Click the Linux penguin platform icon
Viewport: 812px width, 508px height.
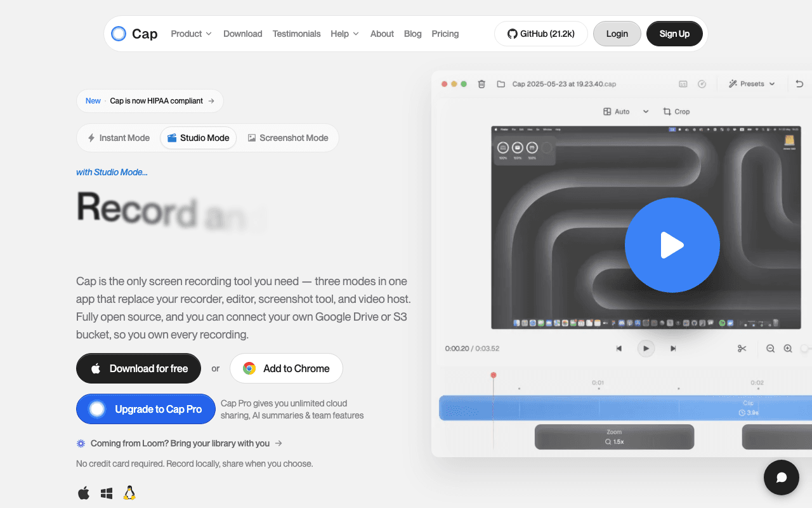coord(129,493)
